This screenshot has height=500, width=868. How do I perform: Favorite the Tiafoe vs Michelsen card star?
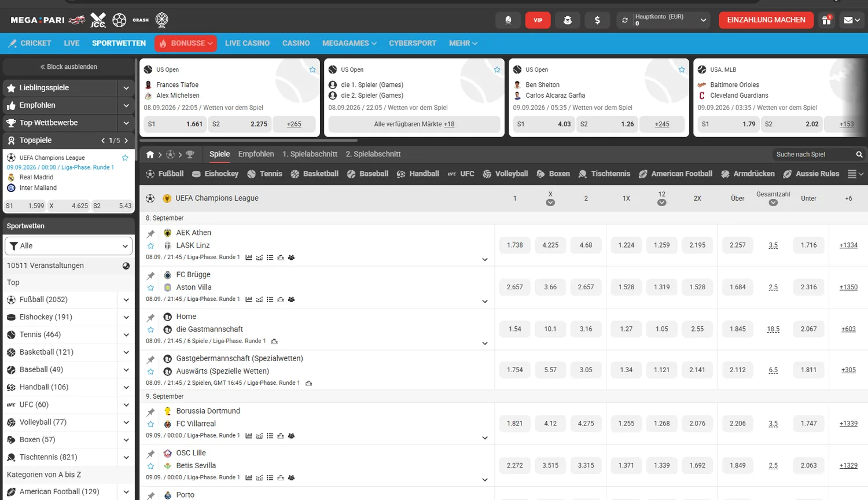point(312,70)
